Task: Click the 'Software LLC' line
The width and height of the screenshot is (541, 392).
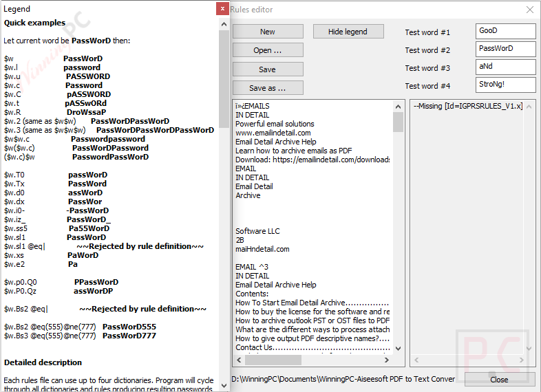Action: (257, 231)
